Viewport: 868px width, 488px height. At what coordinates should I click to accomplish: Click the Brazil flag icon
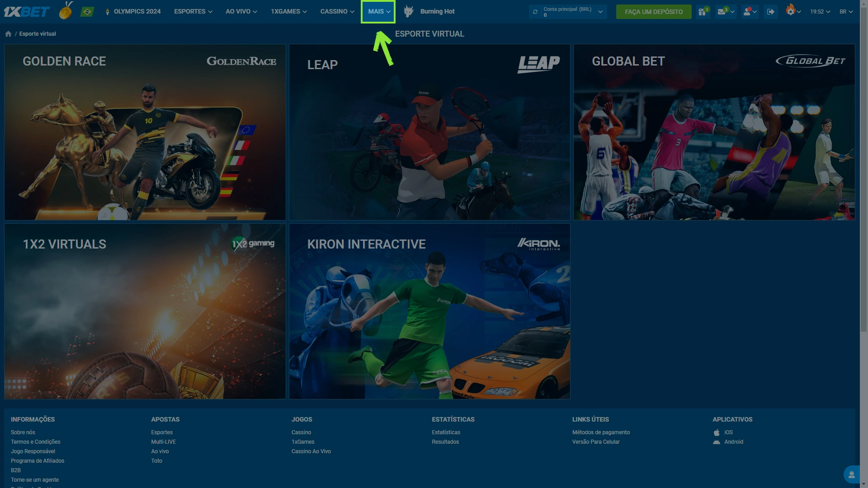(87, 12)
